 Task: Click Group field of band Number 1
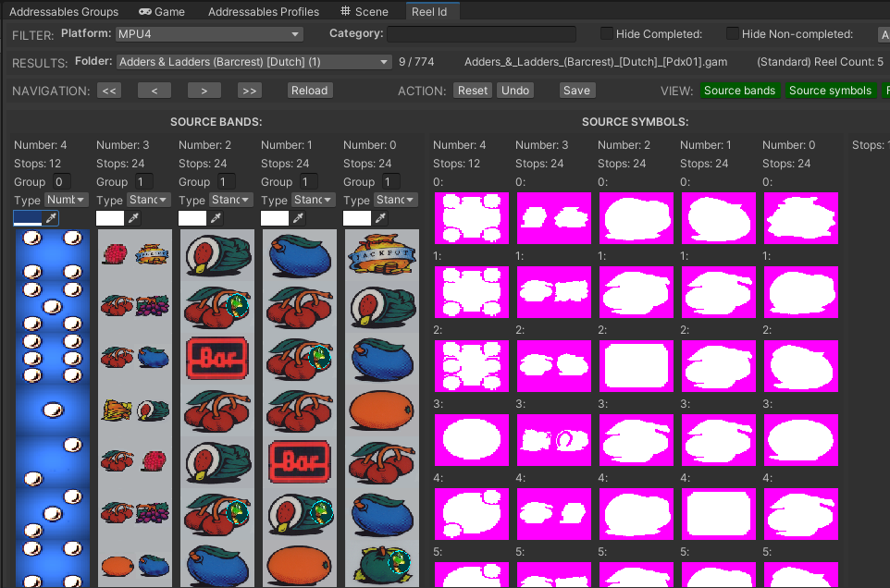pos(308,182)
